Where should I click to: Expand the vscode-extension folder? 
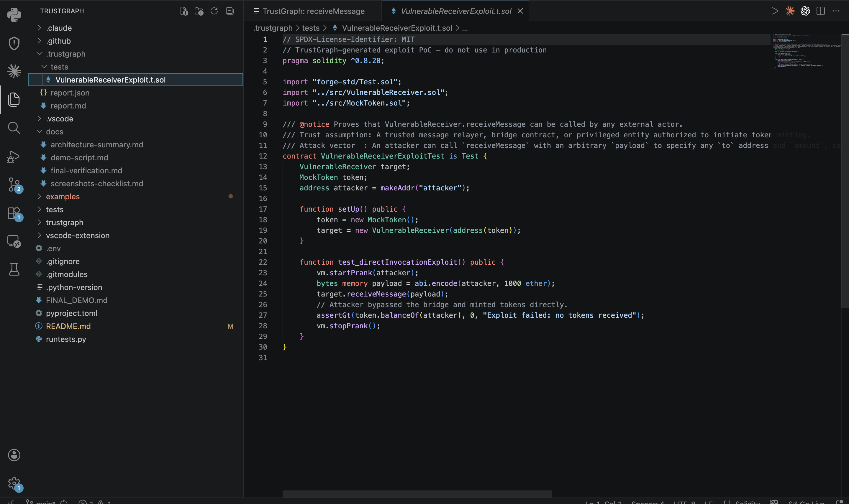point(136,235)
